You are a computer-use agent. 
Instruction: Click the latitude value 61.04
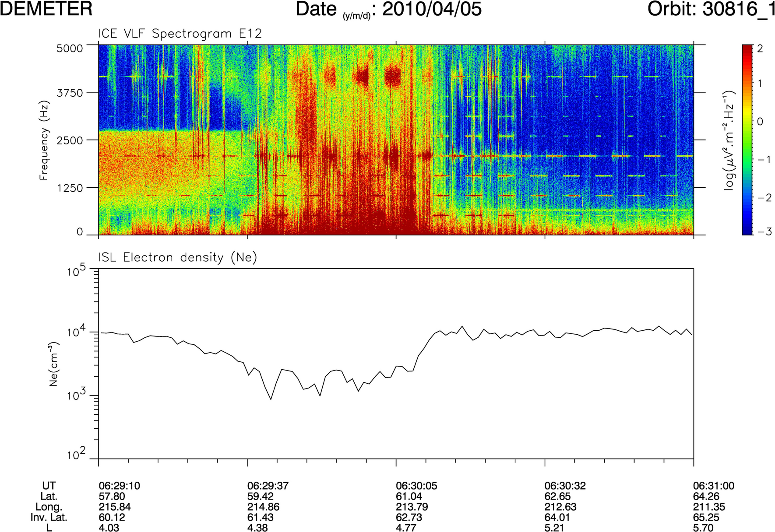tap(409, 497)
